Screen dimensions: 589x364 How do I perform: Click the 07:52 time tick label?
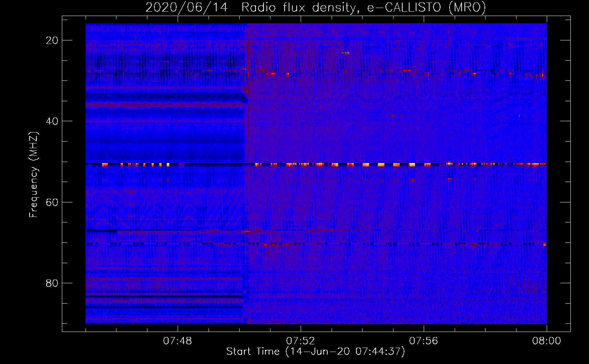[x=301, y=341]
